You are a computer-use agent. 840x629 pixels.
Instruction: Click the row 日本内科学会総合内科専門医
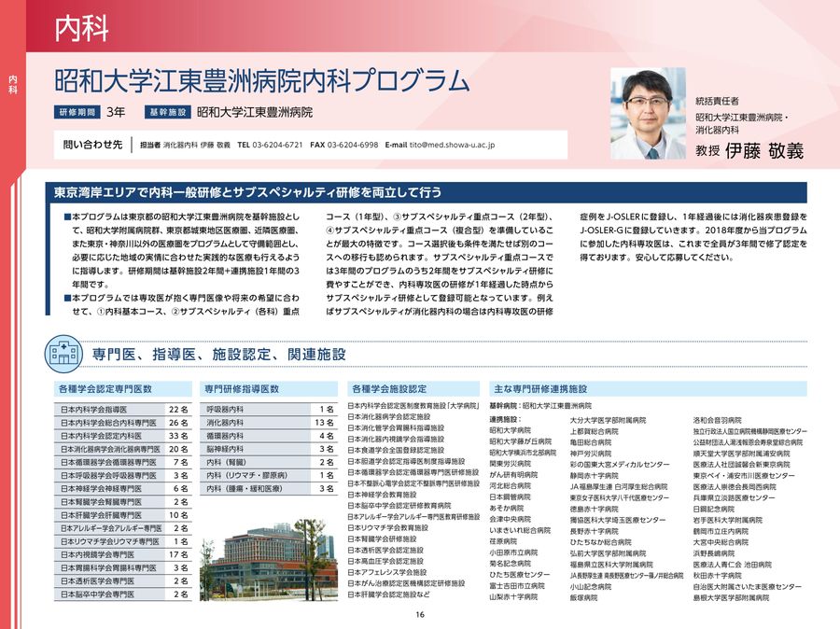pos(122,423)
